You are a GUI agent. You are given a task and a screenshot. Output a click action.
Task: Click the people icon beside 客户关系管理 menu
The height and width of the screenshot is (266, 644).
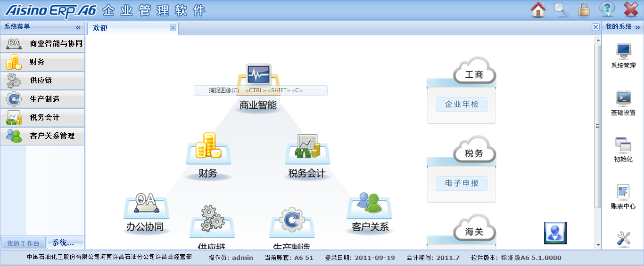tap(14, 136)
